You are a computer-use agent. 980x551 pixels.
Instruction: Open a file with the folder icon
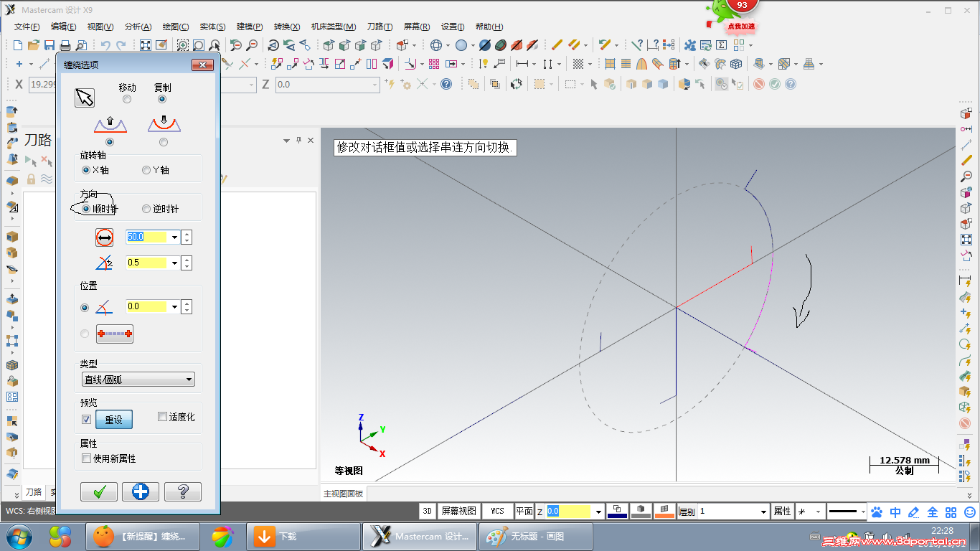coord(34,45)
